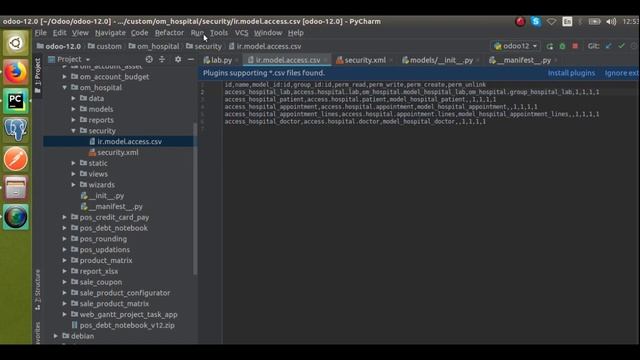Toggle the Structure tool window side tab
Viewport: 640px width, 360px height.
pos(38,289)
